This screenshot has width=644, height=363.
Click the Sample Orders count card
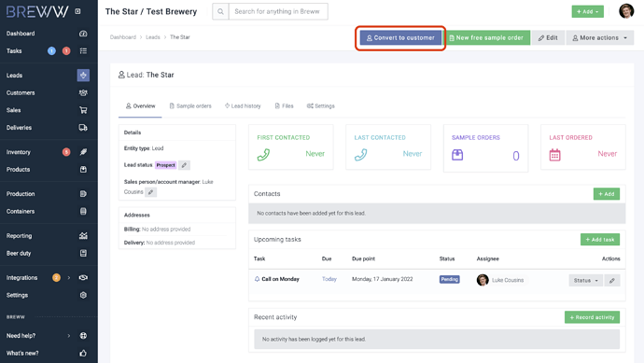click(485, 148)
